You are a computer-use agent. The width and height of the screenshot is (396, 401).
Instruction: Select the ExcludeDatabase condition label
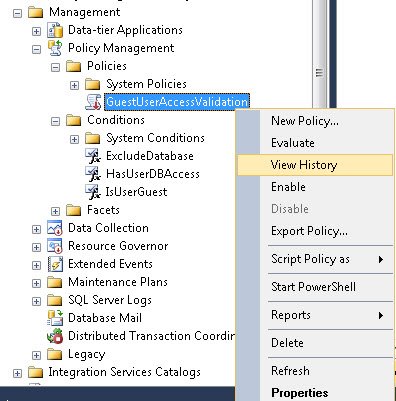pyautogui.click(x=150, y=156)
